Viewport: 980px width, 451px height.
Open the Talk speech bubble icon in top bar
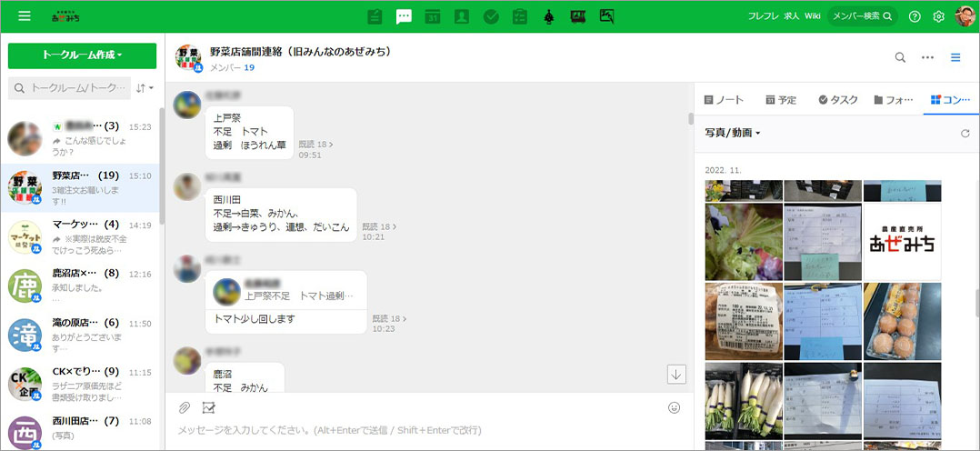point(405,16)
